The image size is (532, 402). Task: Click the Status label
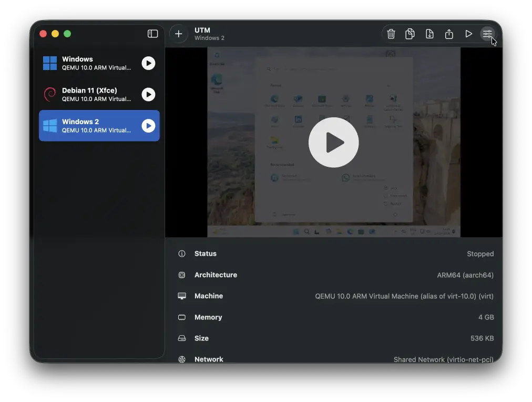205,254
